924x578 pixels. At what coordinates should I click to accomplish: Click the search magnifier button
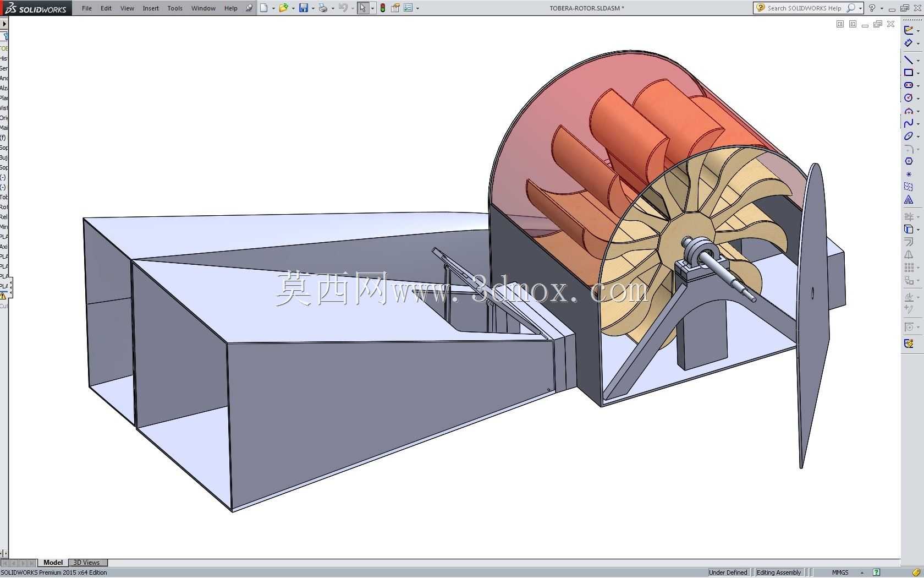point(851,8)
